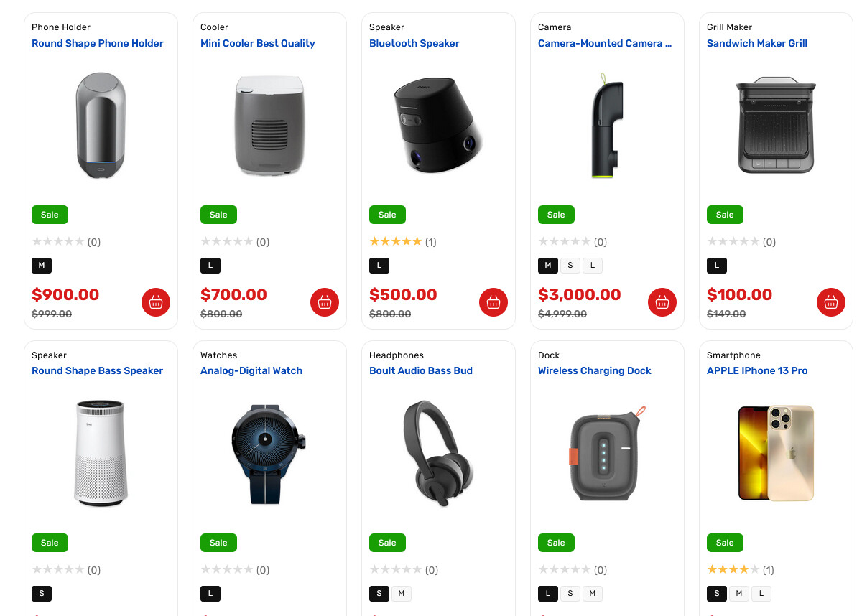Screen dimensions: 862x616
Task: Add Sandwich Maker Grill to cart
Action: (831, 302)
